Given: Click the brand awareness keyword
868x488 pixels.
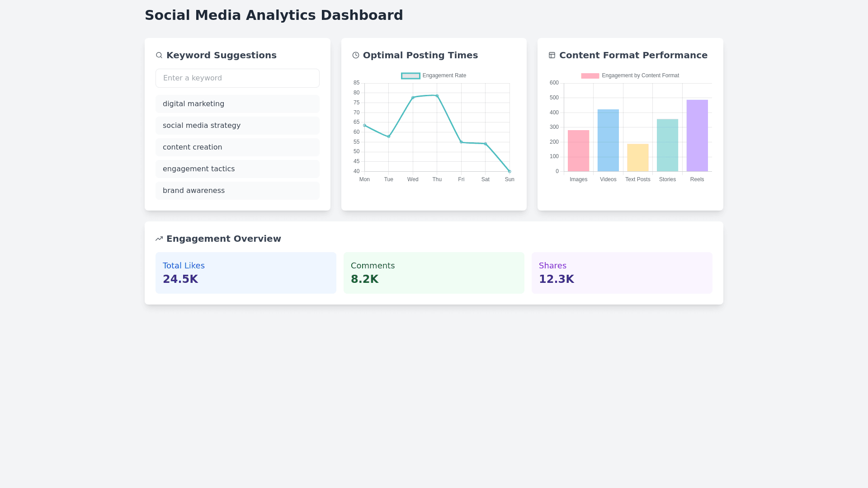Looking at the screenshot, I should tap(237, 191).
